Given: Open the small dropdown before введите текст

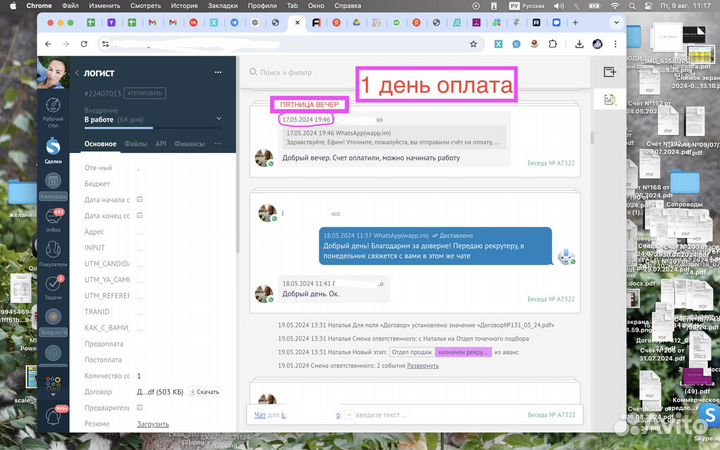Looking at the screenshot, I should click(x=349, y=415).
